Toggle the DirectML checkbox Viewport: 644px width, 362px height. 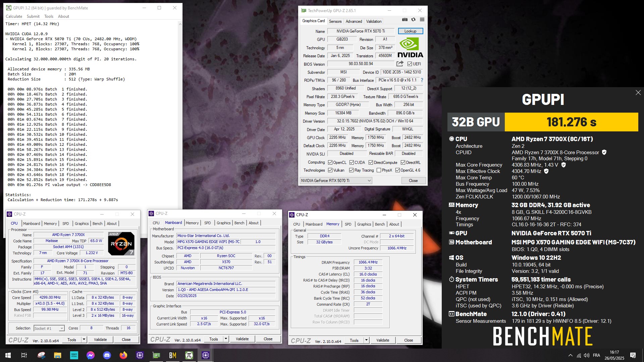tap(403, 163)
